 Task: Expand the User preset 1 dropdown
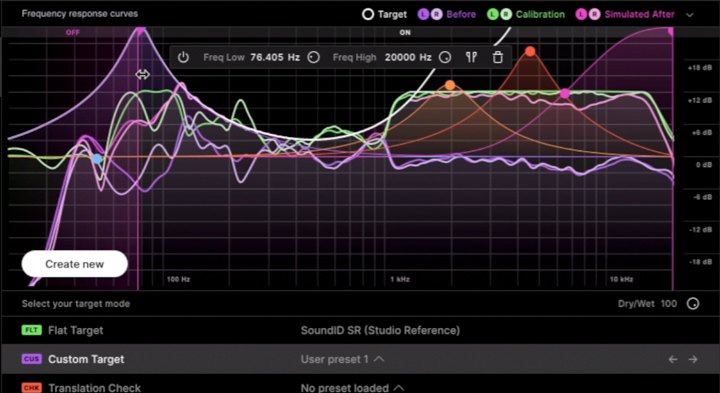point(342,359)
